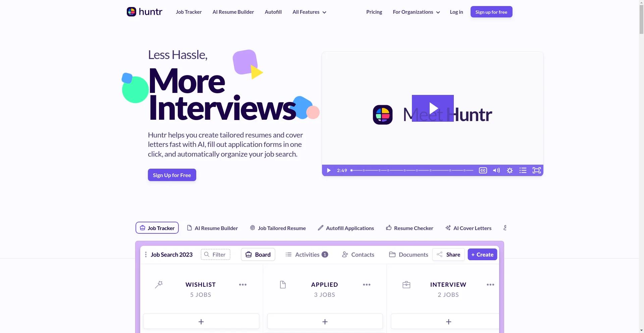Click the briefcase icon on Job Tracker tab
Screen dimensions: 644x333
click(x=143, y=228)
